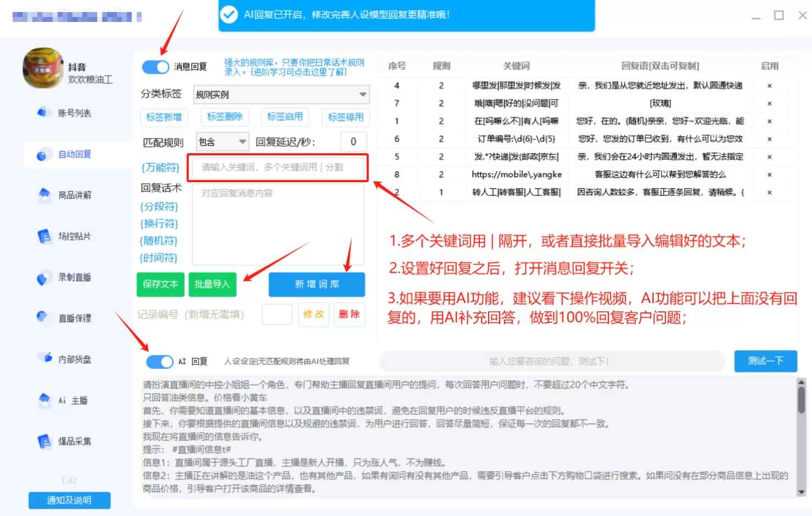Image resolution: width=812 pixels, height=516 pixels.
Task: Click the 标签启用 button
Action: (x=285, y=116)
